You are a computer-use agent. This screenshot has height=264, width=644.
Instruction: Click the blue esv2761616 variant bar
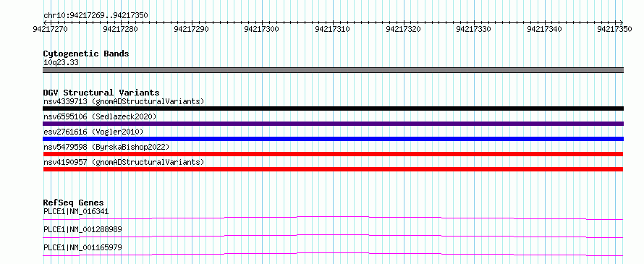pyautogui.click(x=333, y=139)
